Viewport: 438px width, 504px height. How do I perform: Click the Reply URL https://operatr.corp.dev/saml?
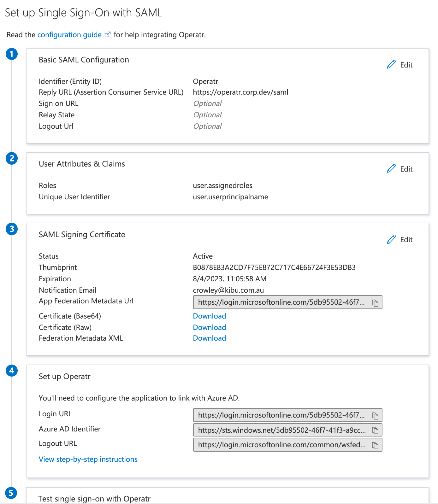[241, 92]
